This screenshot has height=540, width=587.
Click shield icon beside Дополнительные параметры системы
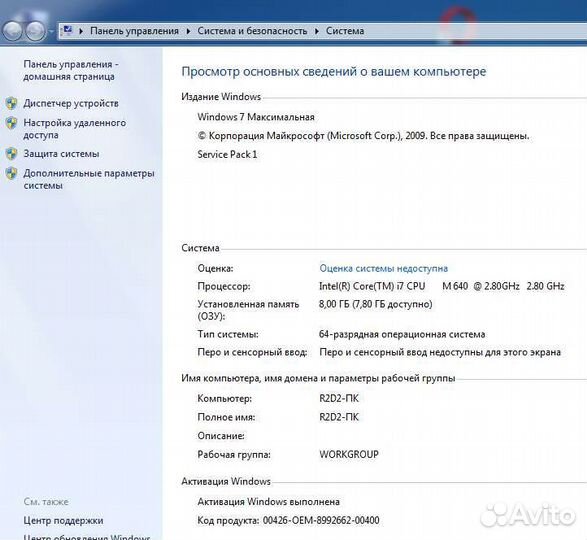pos(12,173)
